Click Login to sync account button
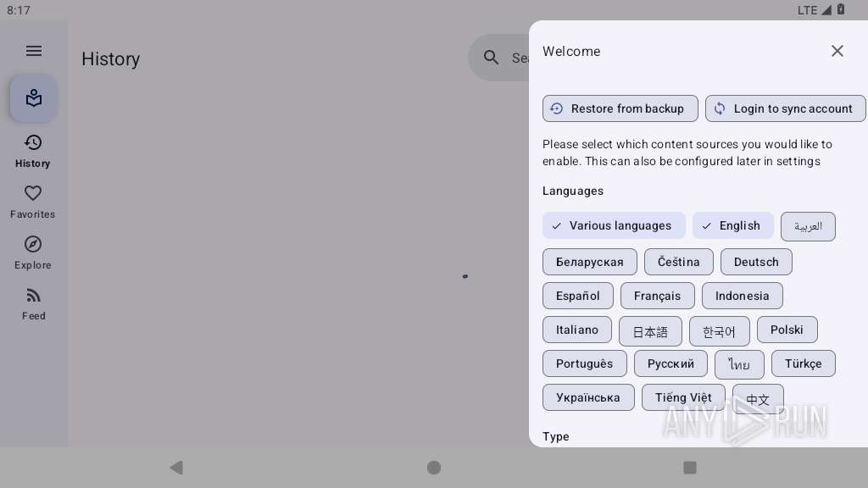 (785, 108)
